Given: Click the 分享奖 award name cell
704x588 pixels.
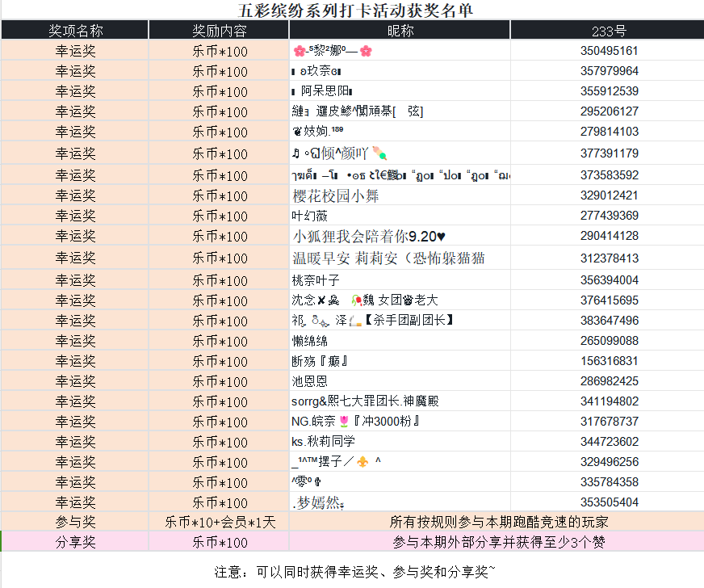Looking at the screenshot, I should point(75,542).
